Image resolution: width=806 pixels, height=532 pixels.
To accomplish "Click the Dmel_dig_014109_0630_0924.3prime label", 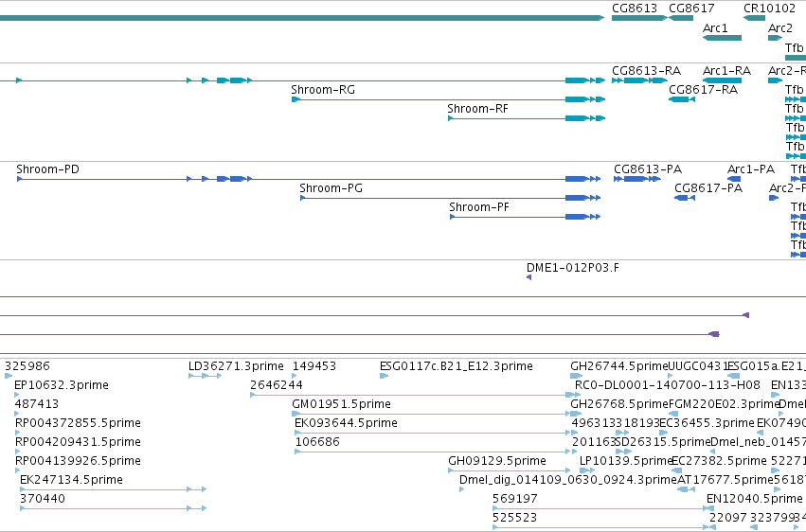I will [x=568, y=480].
